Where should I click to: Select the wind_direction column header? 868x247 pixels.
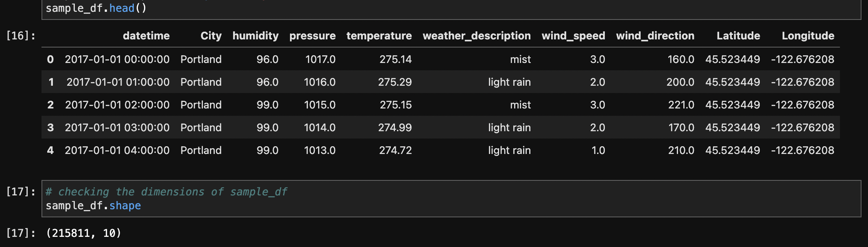pos(655,36)
